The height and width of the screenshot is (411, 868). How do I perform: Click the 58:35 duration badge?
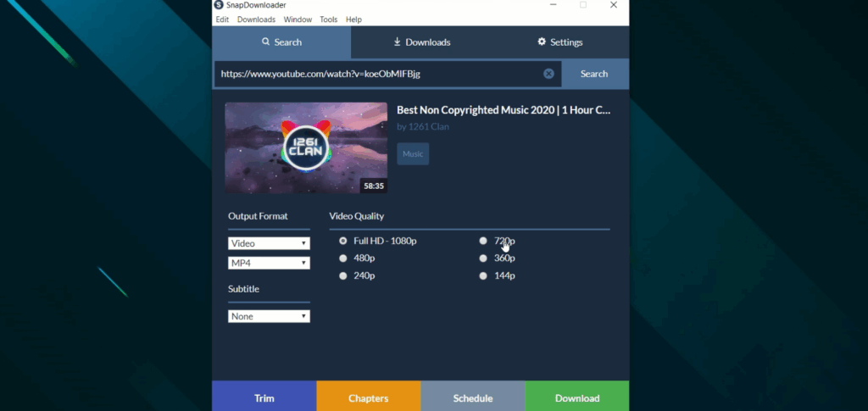coord(374,186)
